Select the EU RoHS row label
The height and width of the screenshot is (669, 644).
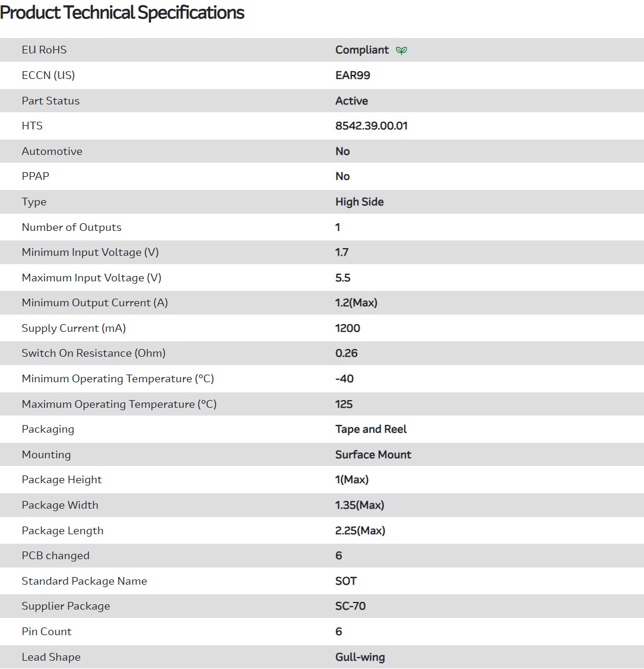point(44,50)
